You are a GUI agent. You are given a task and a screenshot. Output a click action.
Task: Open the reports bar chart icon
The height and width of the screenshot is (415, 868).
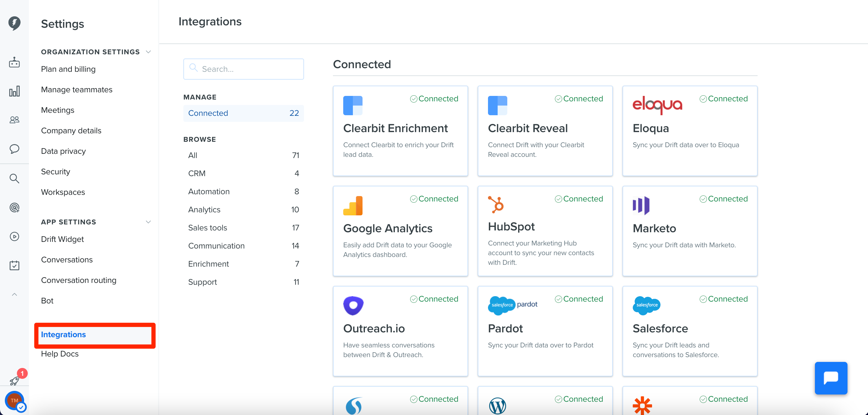[14, 91]
